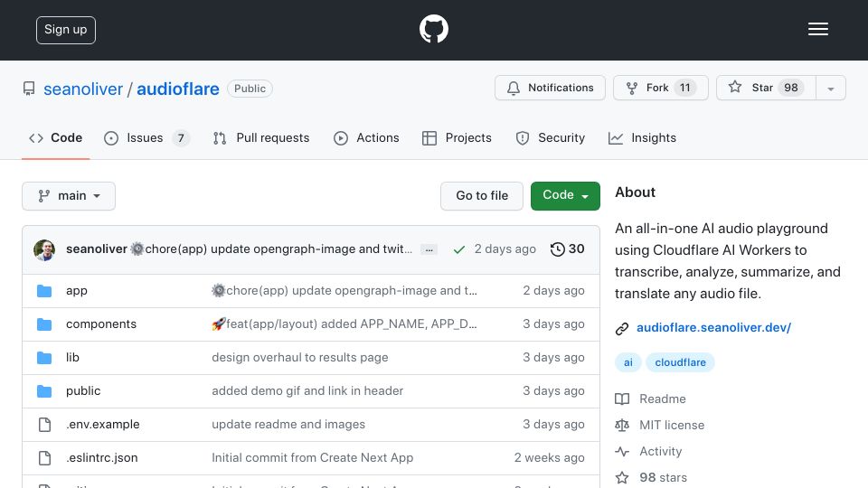868x488 pixels.
Task: Open the Readme link in About
Action: tap(662, 399)
